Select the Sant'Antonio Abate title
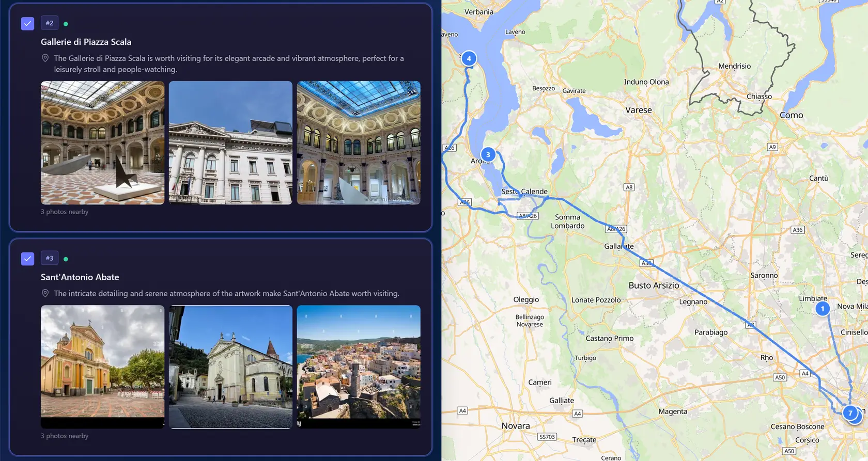This screenshot has height=461, width=868. pyautogui.click(x=80, y=277)
